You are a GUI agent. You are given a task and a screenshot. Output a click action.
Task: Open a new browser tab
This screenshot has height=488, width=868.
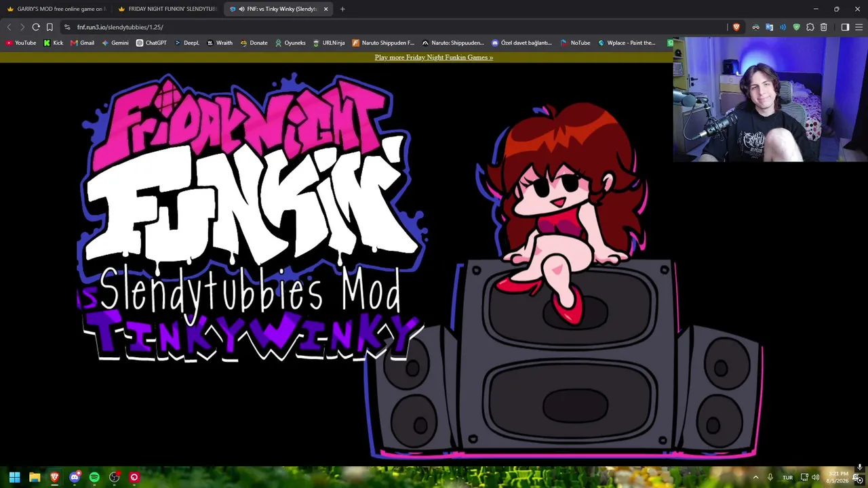tap(342, 9)
